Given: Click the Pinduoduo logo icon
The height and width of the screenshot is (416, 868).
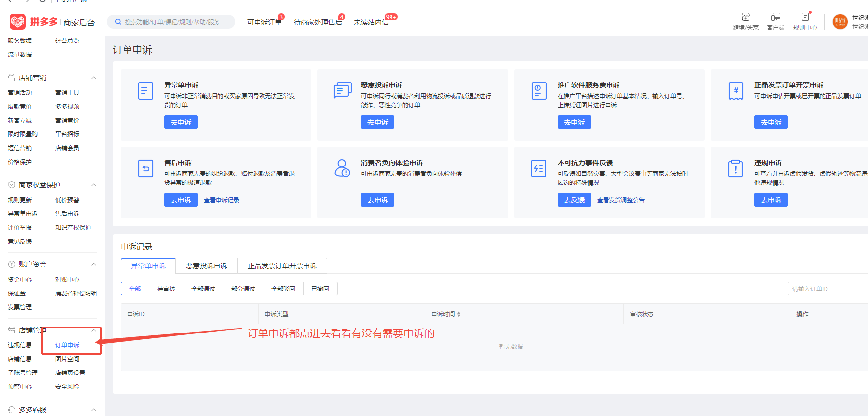Looking at the screenshot, I should 18,22.
